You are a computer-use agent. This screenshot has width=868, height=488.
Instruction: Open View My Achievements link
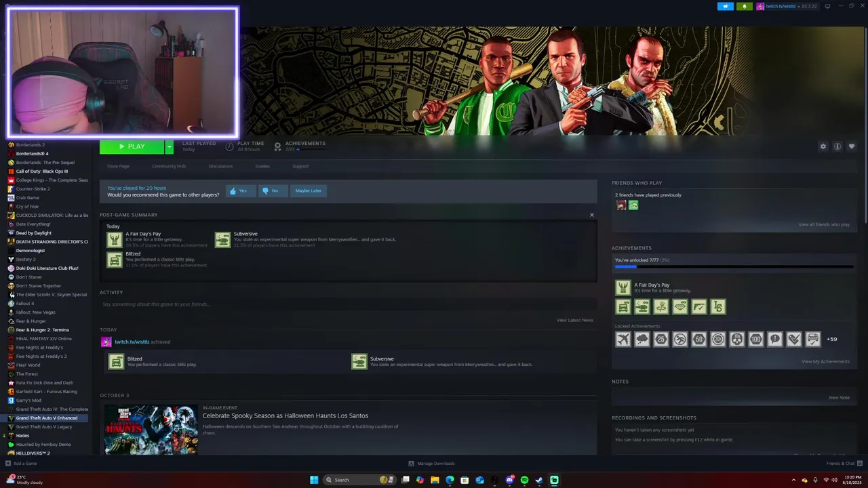(825, 361)
